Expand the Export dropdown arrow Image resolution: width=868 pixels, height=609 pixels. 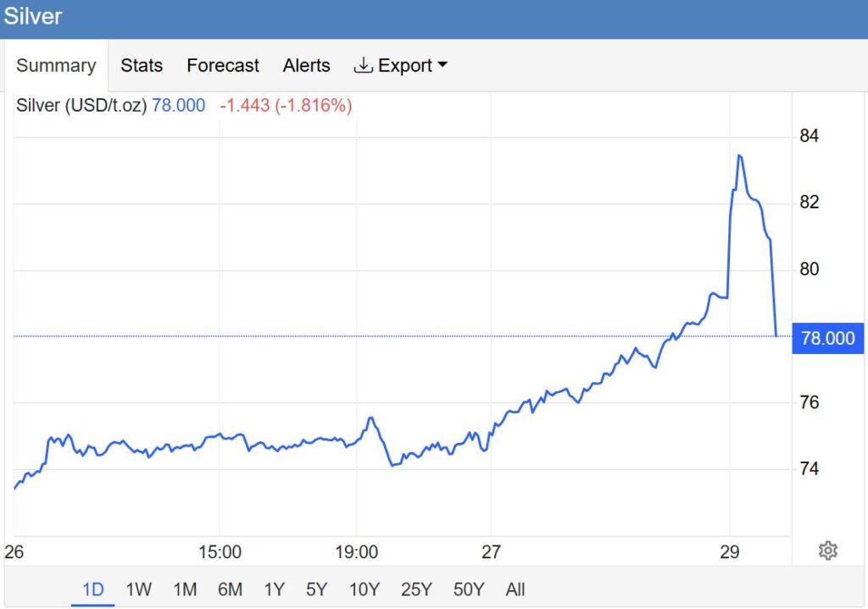442,65
